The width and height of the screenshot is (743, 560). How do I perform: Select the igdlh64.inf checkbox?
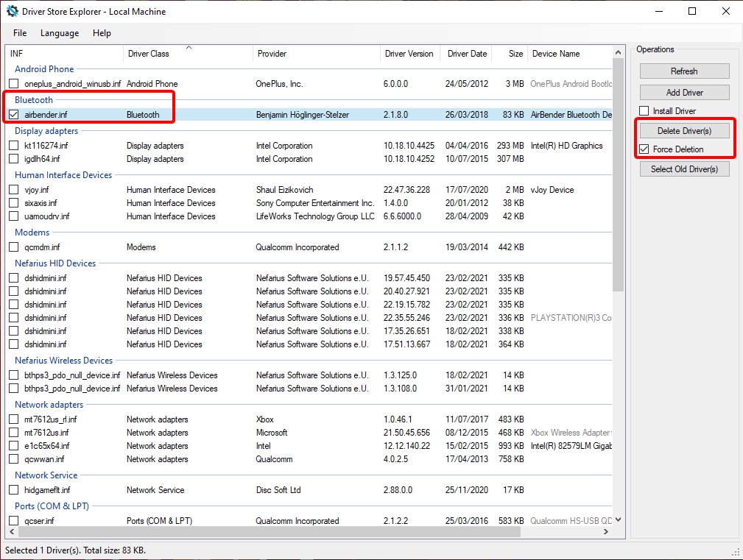pos(14,158)
